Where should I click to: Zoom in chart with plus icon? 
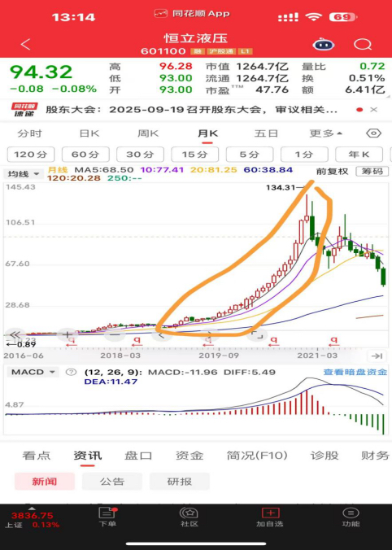(x=68, y=335)
